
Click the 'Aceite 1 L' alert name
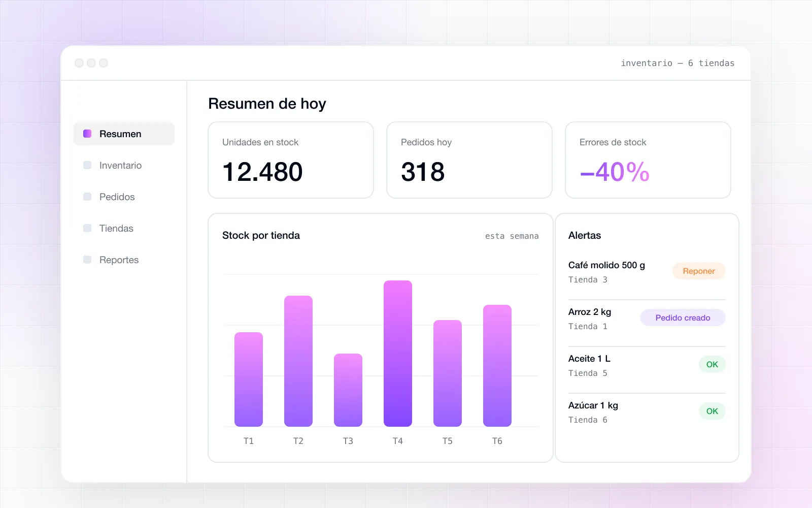(x=589, y=359)
